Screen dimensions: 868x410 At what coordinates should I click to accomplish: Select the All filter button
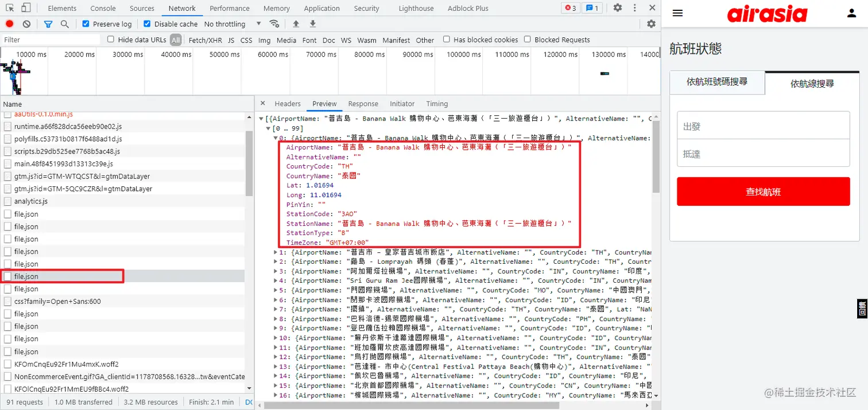[176, 40]
